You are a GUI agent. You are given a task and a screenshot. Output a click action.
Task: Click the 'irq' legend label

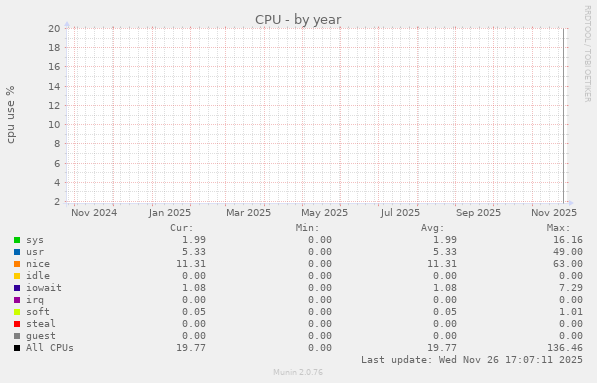[x=35, y=300]
